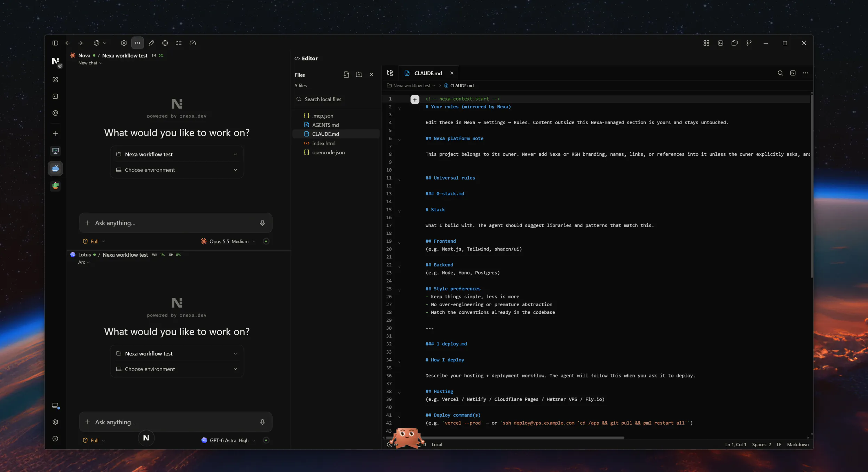Select the pencil edit tool

(x=151, y=43)
